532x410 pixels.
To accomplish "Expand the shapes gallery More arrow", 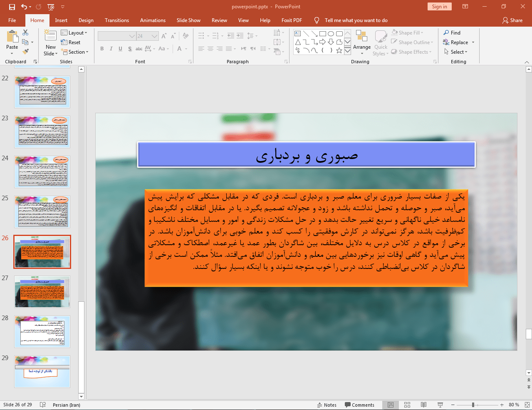I will [348, 50].
